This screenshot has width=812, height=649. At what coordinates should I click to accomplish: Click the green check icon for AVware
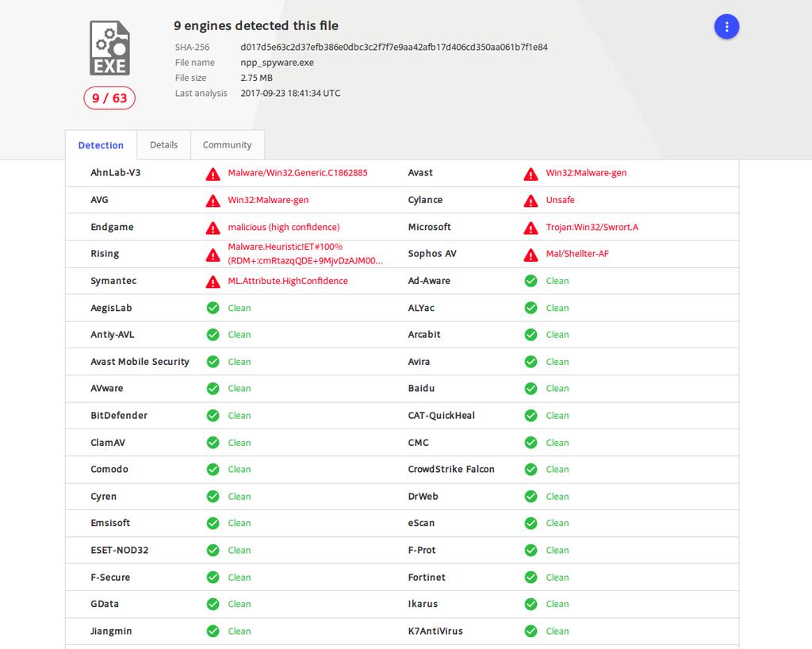tap(213, 389)
